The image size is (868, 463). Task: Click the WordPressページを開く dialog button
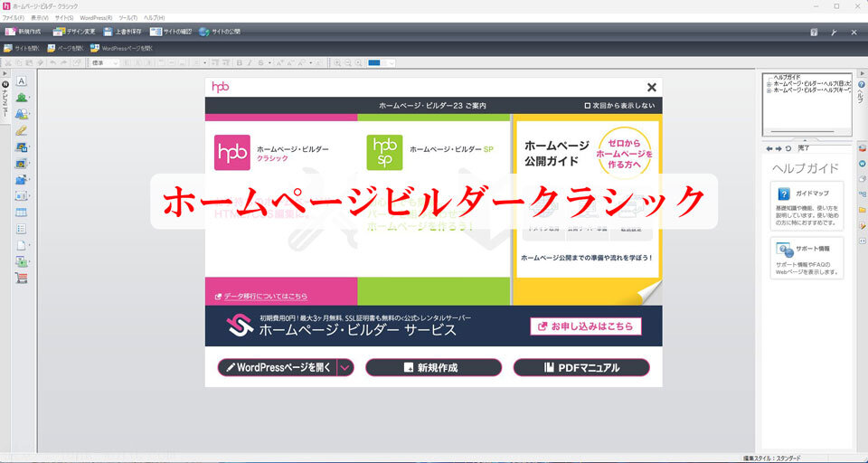tap(278, 367)
